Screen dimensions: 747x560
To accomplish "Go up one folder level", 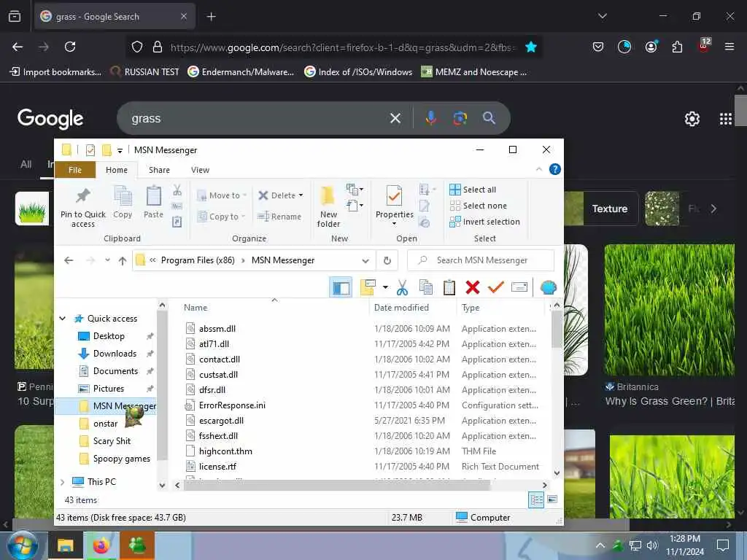I will (123, 260).
